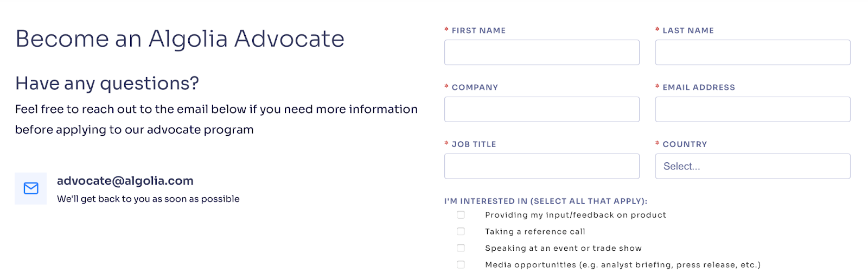868x278 pixels.
Task: Open the Country select dropdown
Action: (752, 166)
